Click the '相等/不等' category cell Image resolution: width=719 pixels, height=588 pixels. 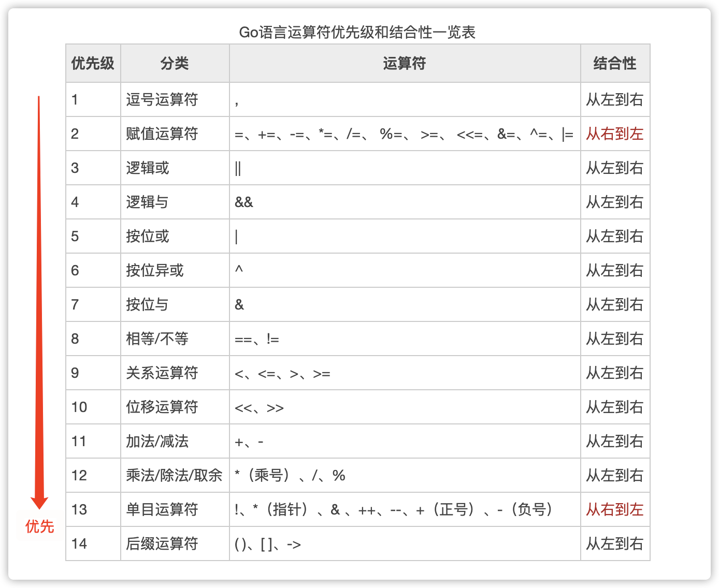[x=175, y=339]
